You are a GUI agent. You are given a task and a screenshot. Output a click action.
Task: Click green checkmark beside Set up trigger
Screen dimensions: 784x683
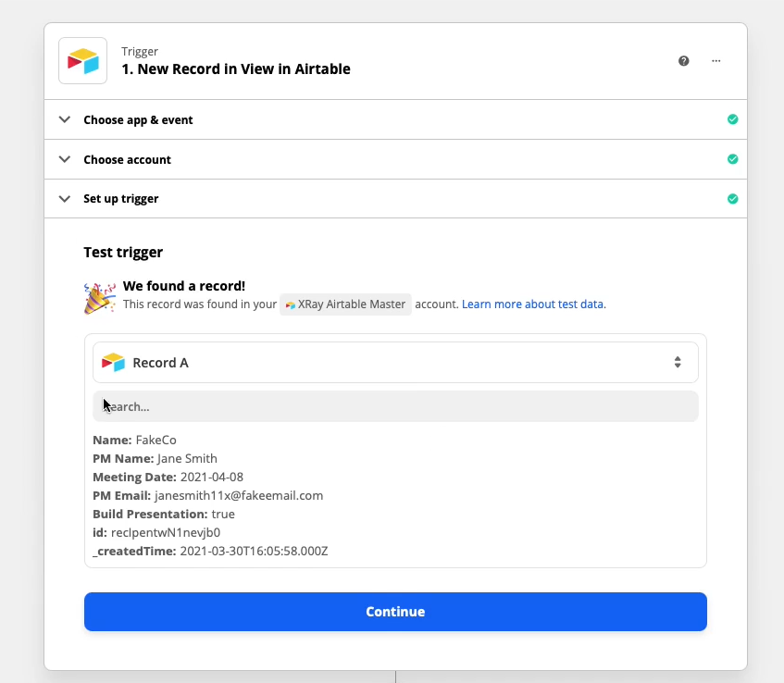(x=732, y=199)
